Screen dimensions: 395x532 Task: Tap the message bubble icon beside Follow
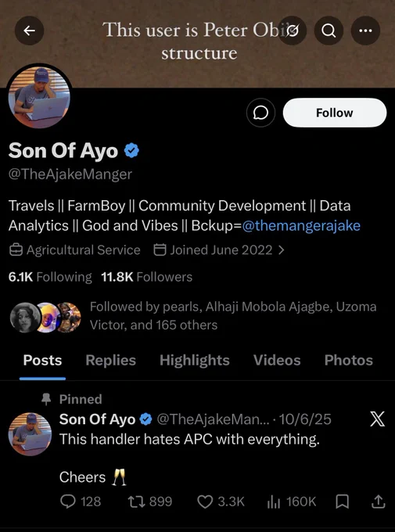coord(260,113)
